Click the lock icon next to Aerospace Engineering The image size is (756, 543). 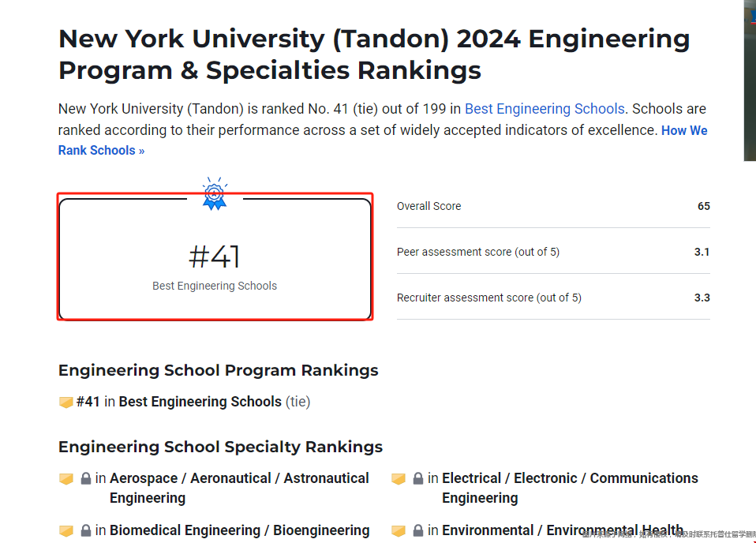(86, 479)
